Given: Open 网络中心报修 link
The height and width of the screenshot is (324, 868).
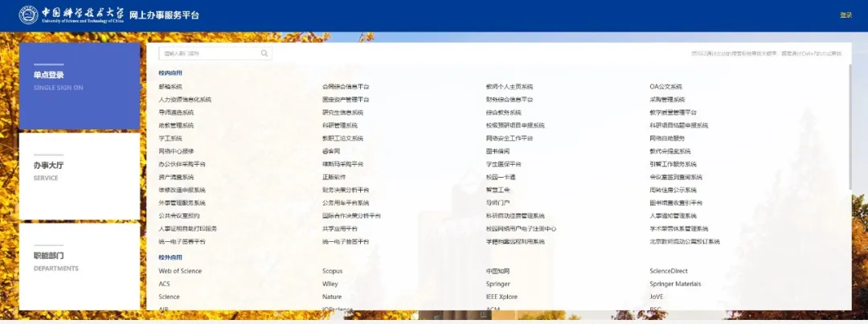Looking at the screenshot, I should [x=176, y=151].
